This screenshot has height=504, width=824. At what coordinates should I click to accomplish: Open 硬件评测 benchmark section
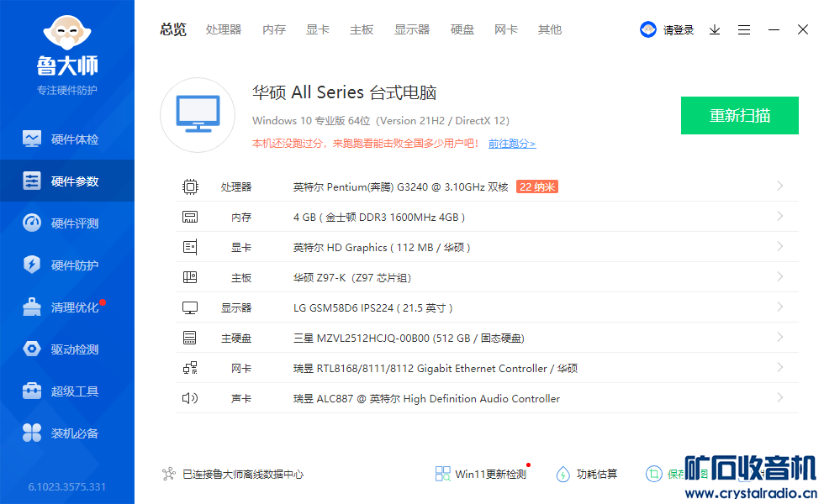pyautogui.click(x=66, y=223)
